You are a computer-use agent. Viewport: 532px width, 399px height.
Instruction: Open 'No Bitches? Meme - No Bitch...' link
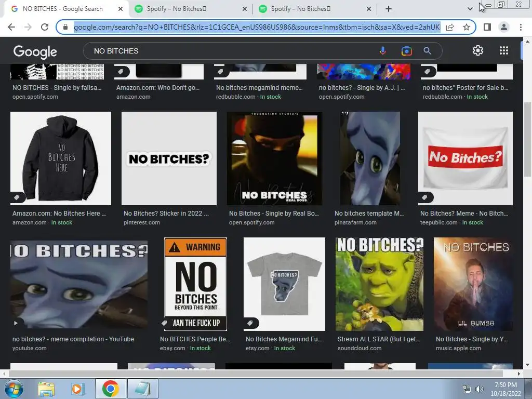point(464,214)
